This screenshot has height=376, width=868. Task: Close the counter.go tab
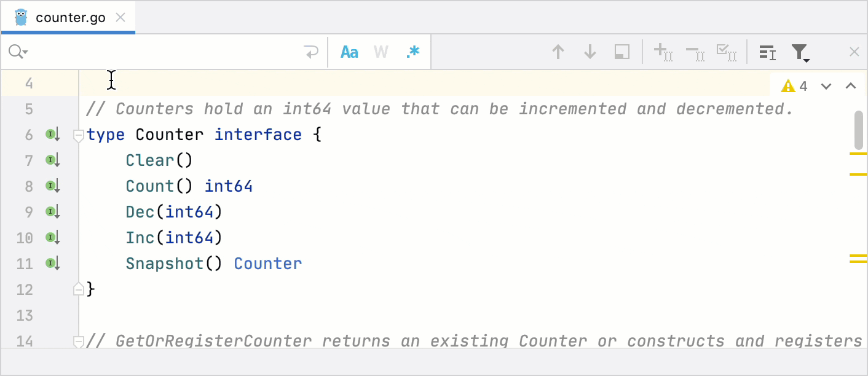119,17
